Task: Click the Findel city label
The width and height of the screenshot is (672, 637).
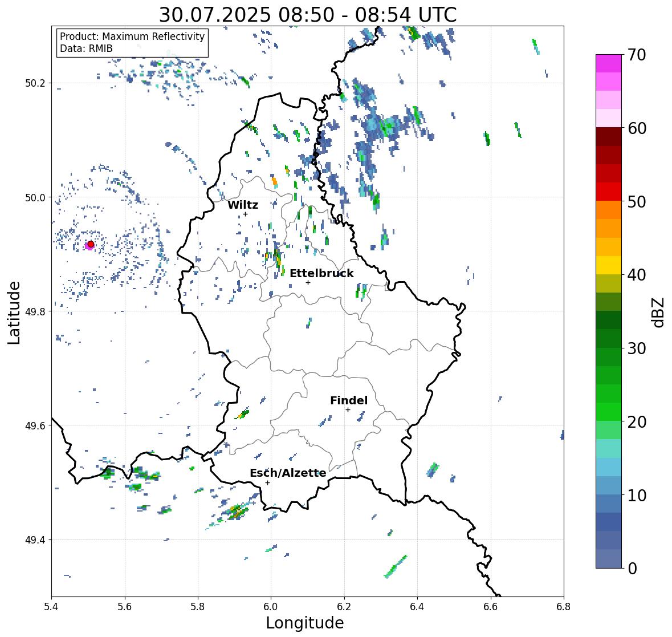Action: pos(349,400)
